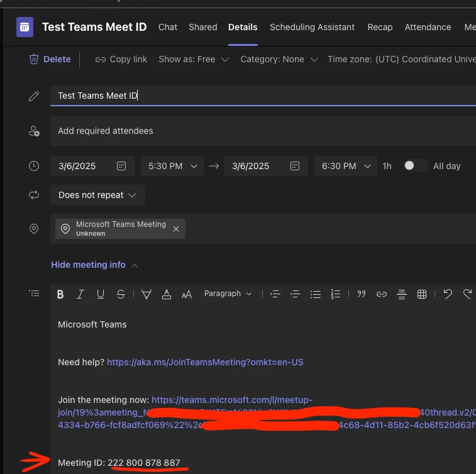Open the aka.ms JoinTeamsMeeting help link

click(x=205, y=362)
